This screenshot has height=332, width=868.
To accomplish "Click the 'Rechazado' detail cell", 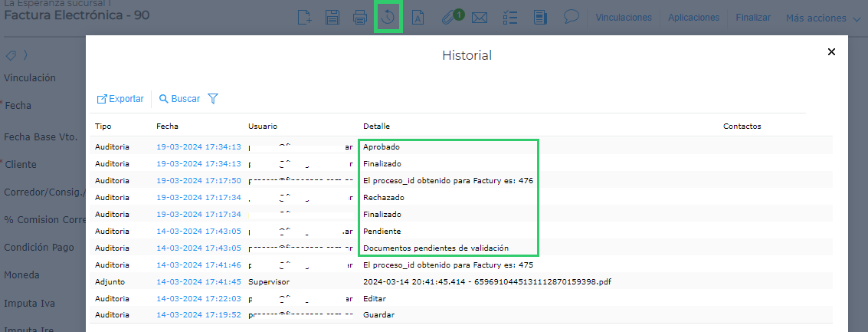I will [382, 197].
